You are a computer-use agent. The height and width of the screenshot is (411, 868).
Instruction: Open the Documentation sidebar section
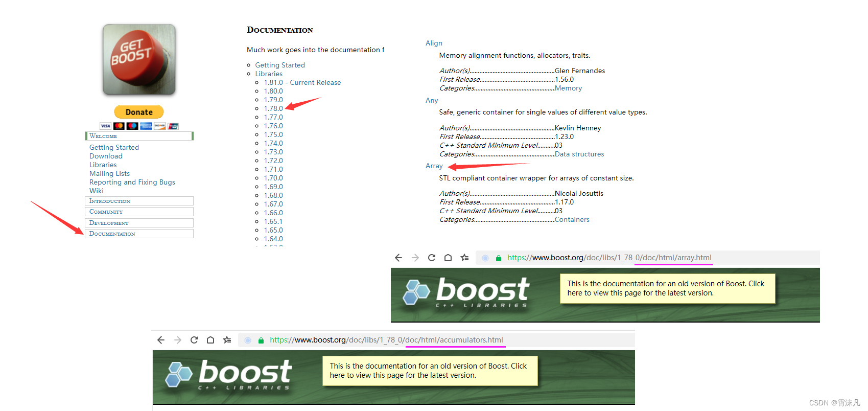tap(139, 234)
